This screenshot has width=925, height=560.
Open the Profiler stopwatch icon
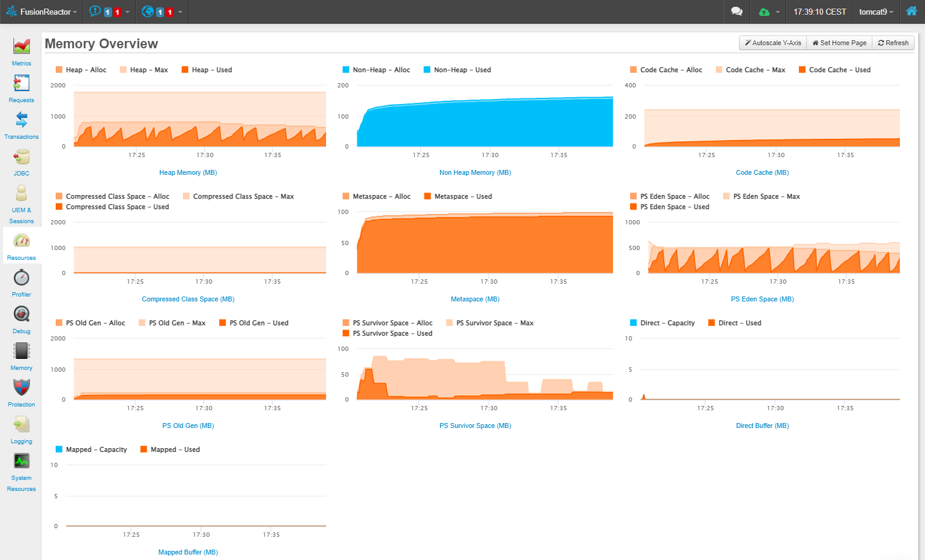[x=21, y=278]
